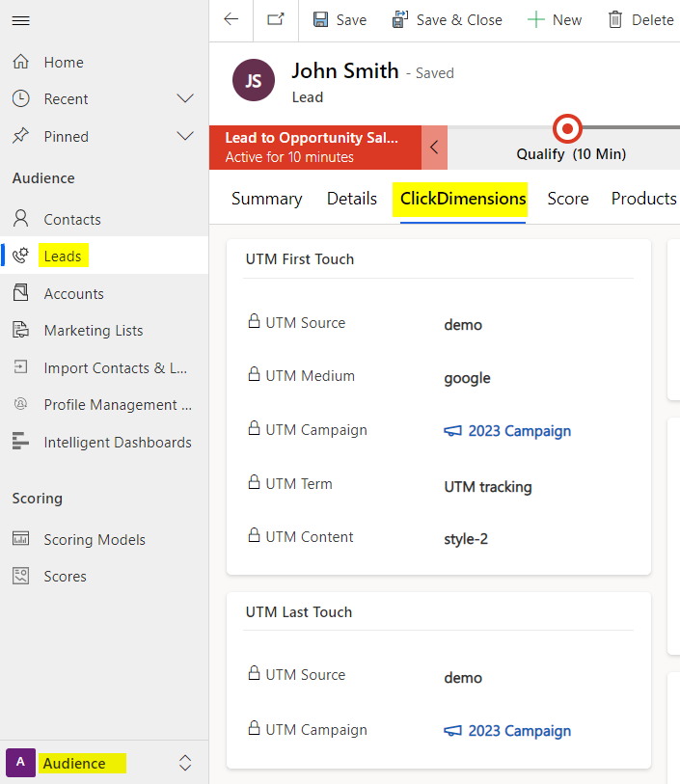Screen dimensions: 680x784
Task: Click the Scoring Models icon
Action: click(20, 538)
